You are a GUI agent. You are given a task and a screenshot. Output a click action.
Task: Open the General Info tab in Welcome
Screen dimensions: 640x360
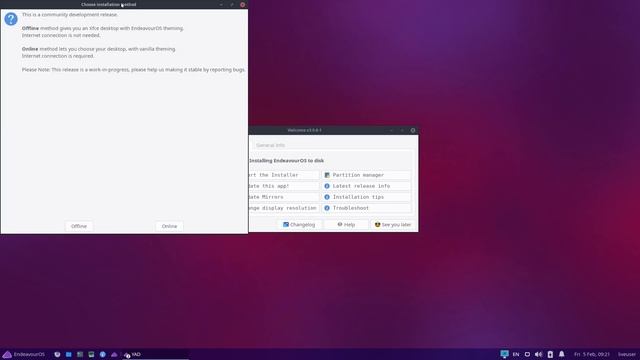tap(270, 145)
